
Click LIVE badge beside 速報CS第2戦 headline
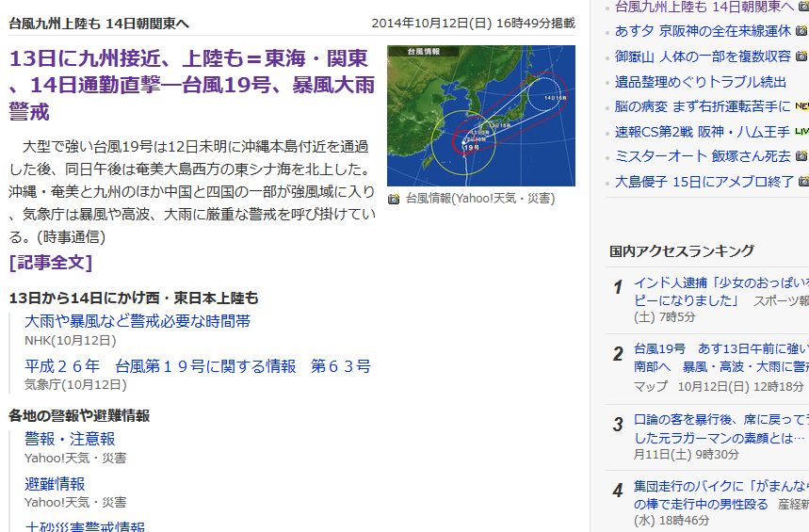click(801, 131)
